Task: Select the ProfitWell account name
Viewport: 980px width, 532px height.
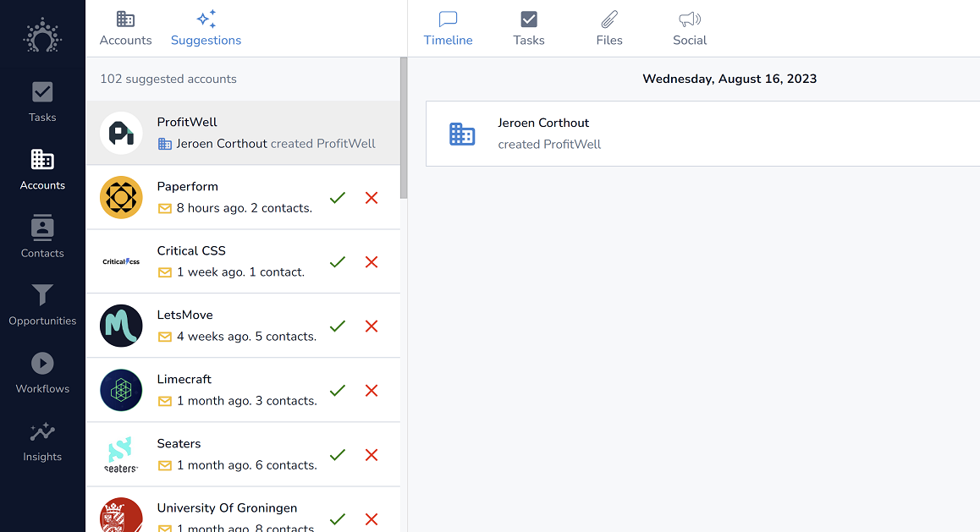Action: point(187,123)
